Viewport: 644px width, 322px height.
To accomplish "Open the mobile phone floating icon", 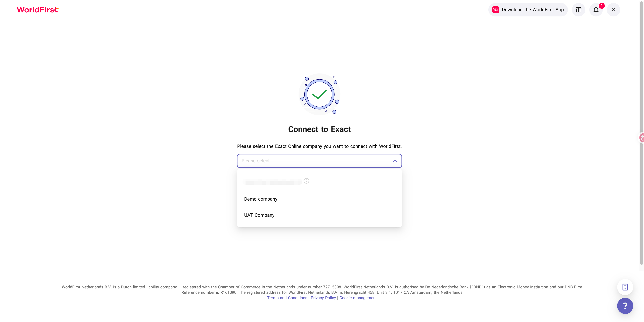I will click(x=625, y=287).
